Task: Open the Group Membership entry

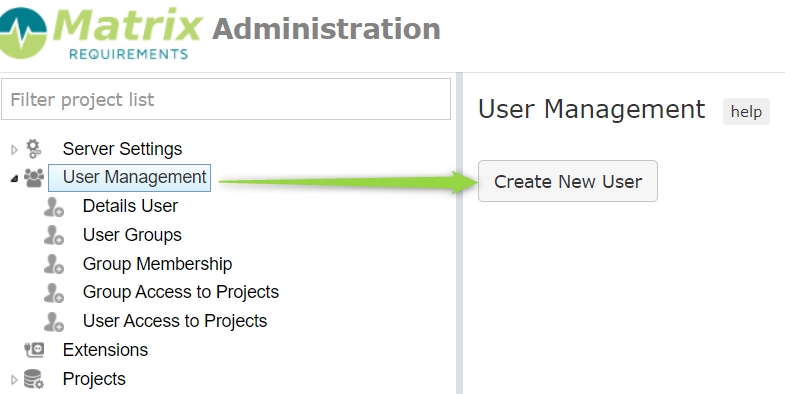Action: pos(157,264)
